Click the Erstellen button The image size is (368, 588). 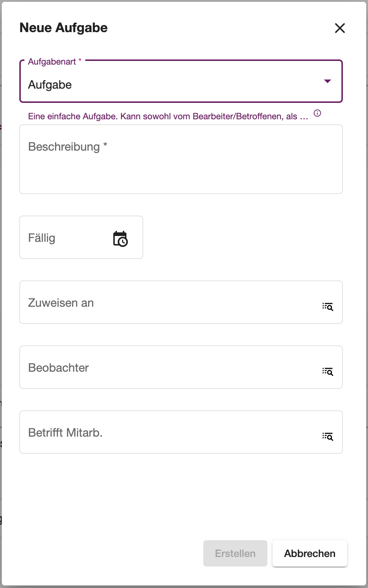(235, 553)
